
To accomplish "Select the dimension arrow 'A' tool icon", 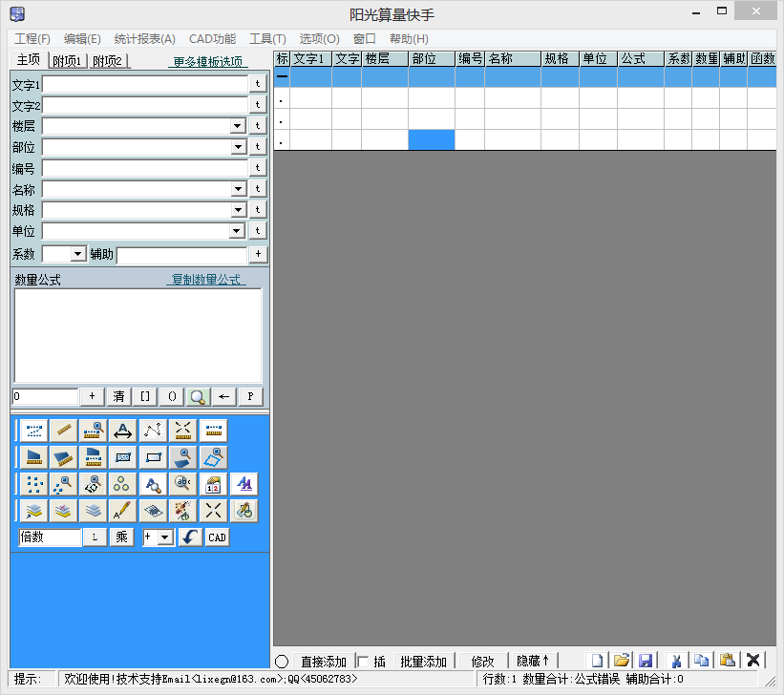I will click(123, 431).
